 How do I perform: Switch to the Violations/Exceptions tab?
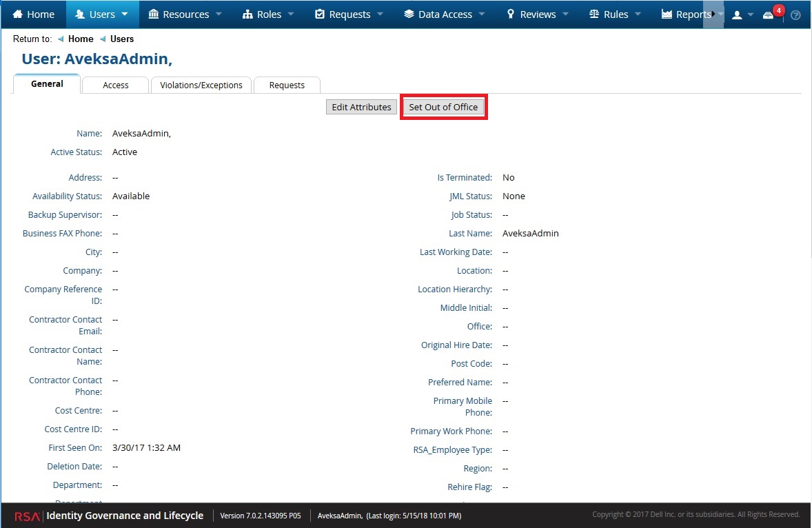point(201,85)
